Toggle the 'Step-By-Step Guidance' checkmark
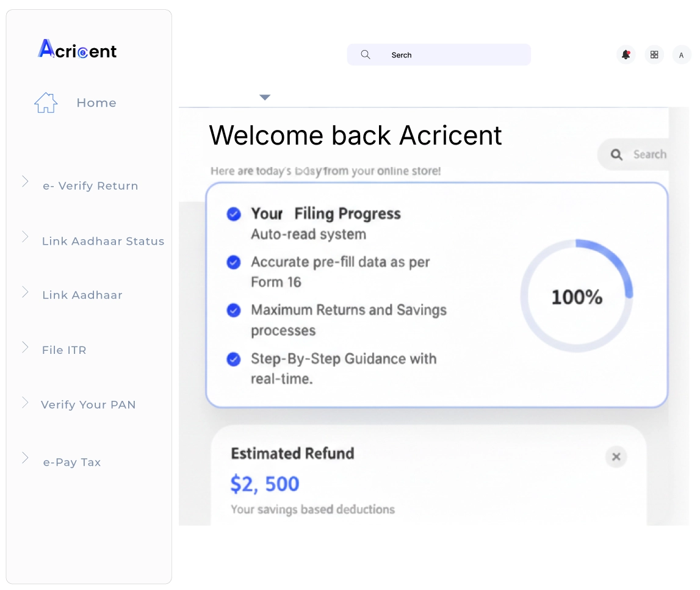This screenshot has width=700, height=590. pyautogui.click(x=233, y=359)
